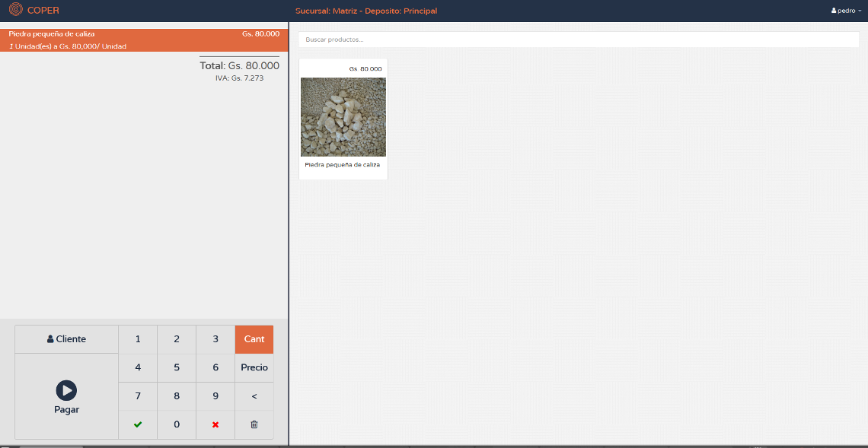Click the Sucursal Matriz Deposito header text
Viewport: 868px width, 448px height.
click(366, 11)
